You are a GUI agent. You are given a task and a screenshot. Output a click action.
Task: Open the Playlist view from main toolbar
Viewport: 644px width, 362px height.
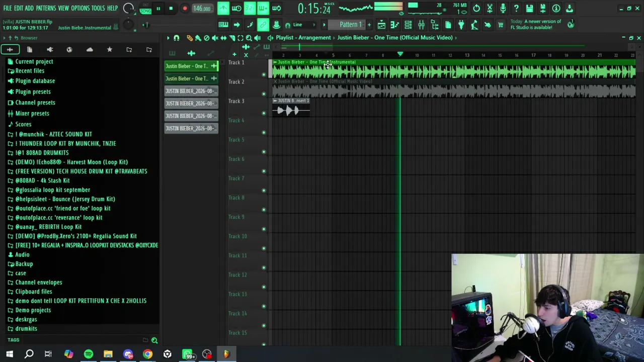[381, 25]
